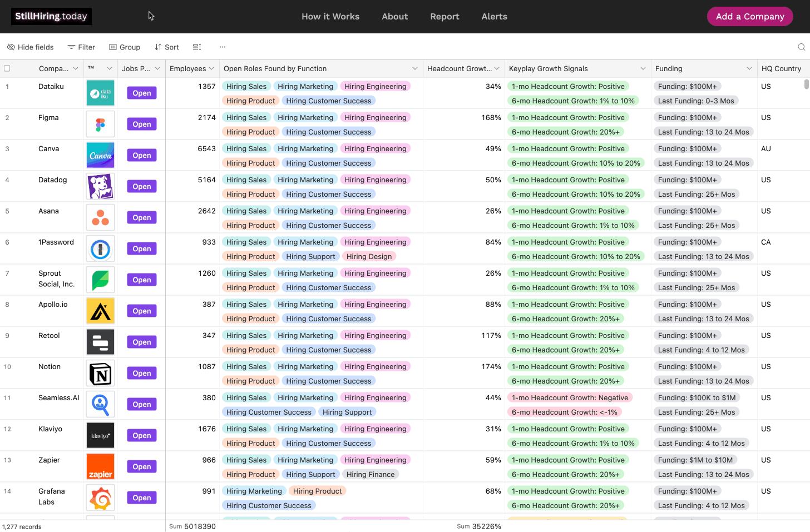Expand the Company column menu
810x532 pixels.
76,68
